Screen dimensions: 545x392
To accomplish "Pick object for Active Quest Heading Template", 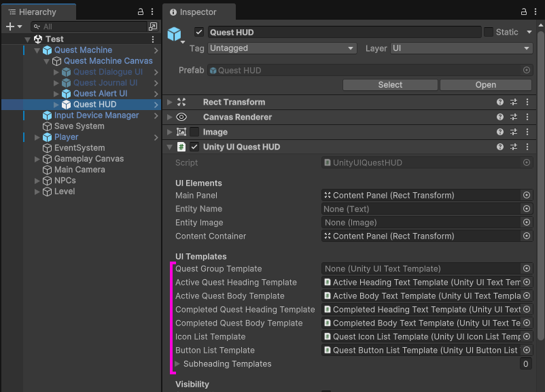I will point(527,282).
